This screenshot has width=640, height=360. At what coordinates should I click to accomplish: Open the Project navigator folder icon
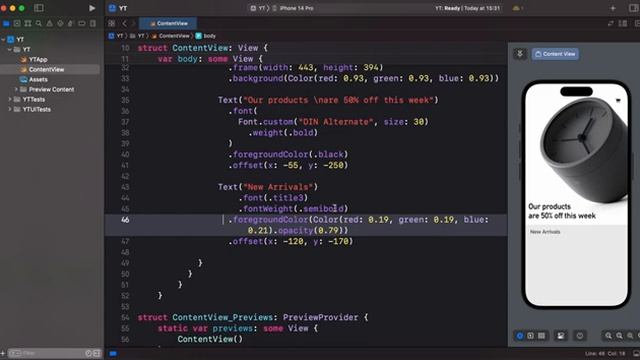click(6, 24)
